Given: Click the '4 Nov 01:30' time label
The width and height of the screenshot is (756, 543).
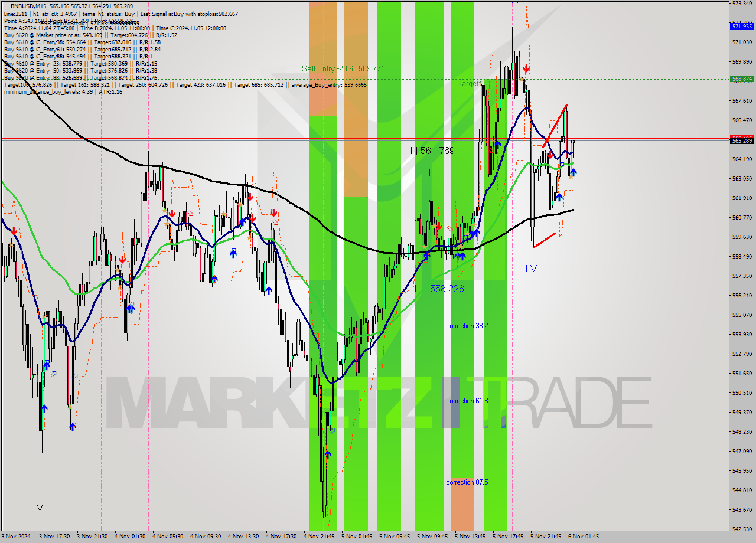Looking at the screenshot, I should coord(130,537).
